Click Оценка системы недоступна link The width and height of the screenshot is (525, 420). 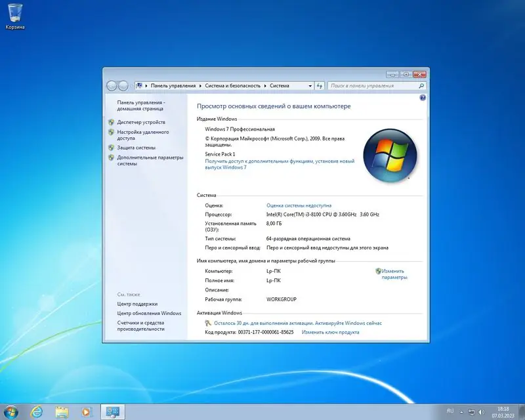[299, 205]
